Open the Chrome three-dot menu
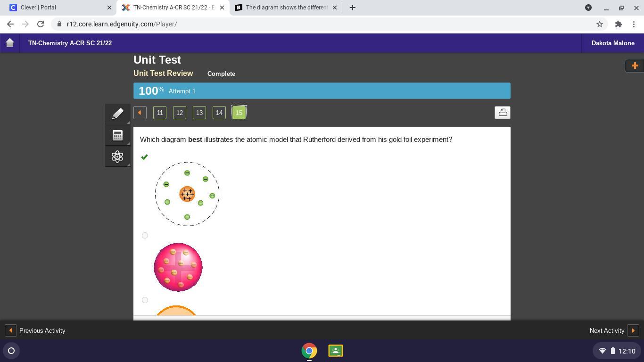 pos(634,24)
